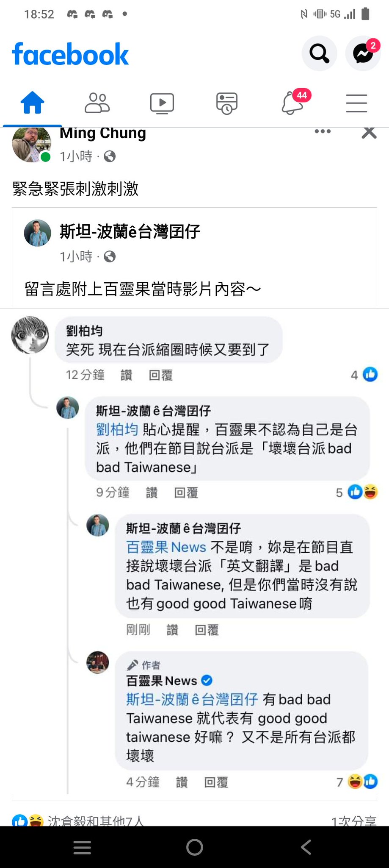Open shared post author 斯坦-波蘭ê台灣囝仔
Screen dimensions: 389x868
[x=130, y=231]
